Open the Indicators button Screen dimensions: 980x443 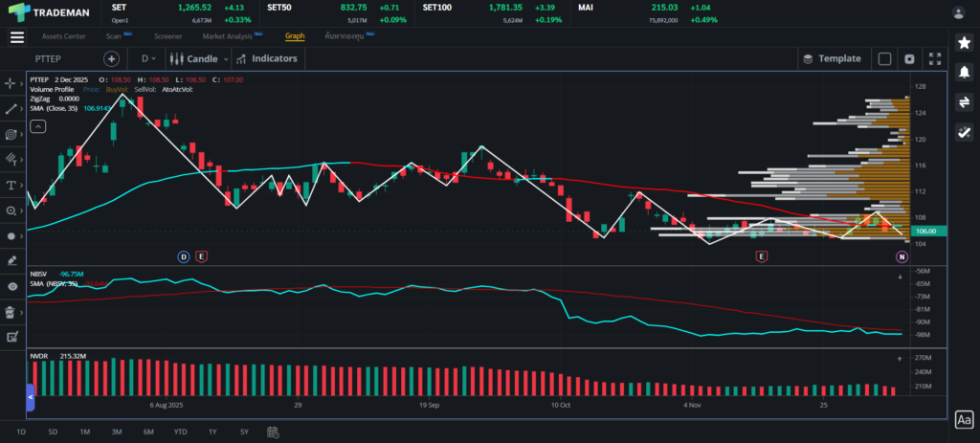click(267, 58)
